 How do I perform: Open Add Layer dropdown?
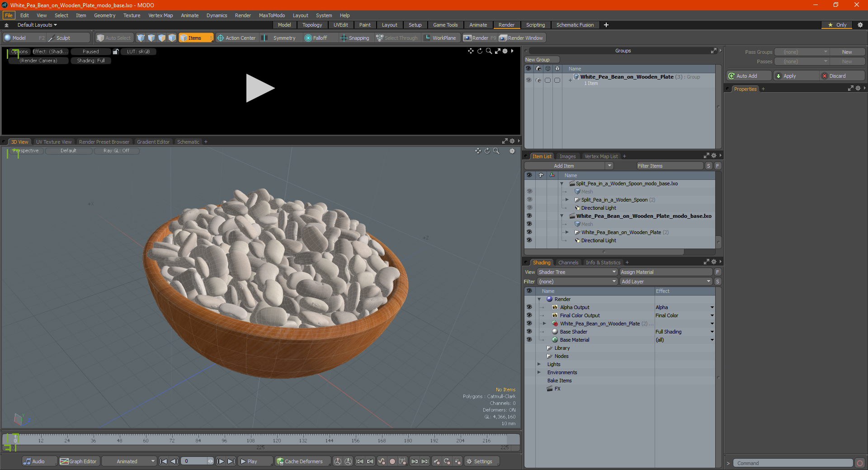pyautogui.click(x=666, y=282)
